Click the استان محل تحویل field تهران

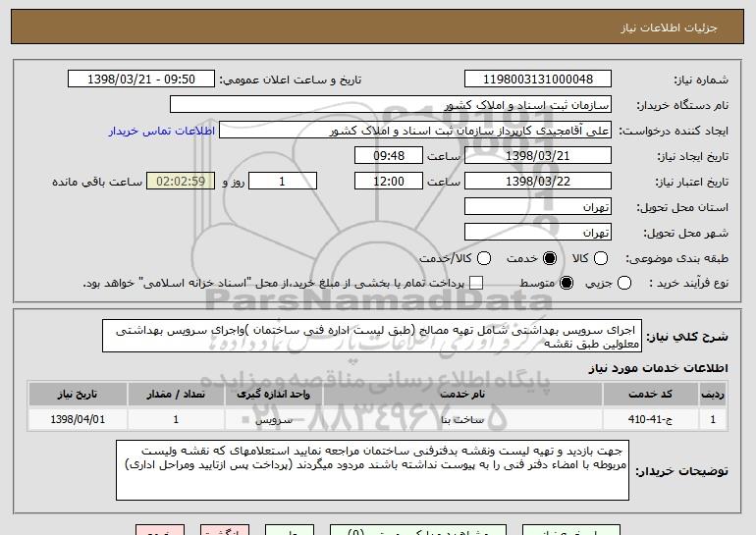click(x=538, y=207)
